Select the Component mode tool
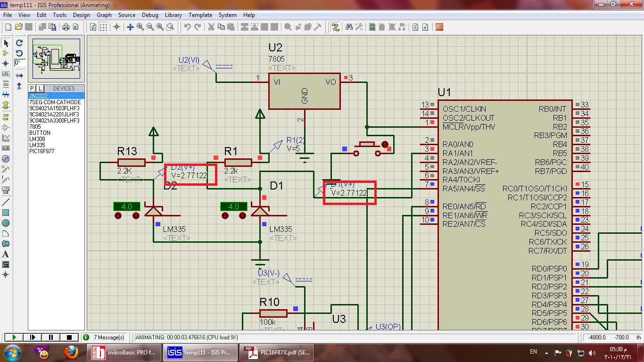This screenshot has width=644, height=362. coord(6,53)
